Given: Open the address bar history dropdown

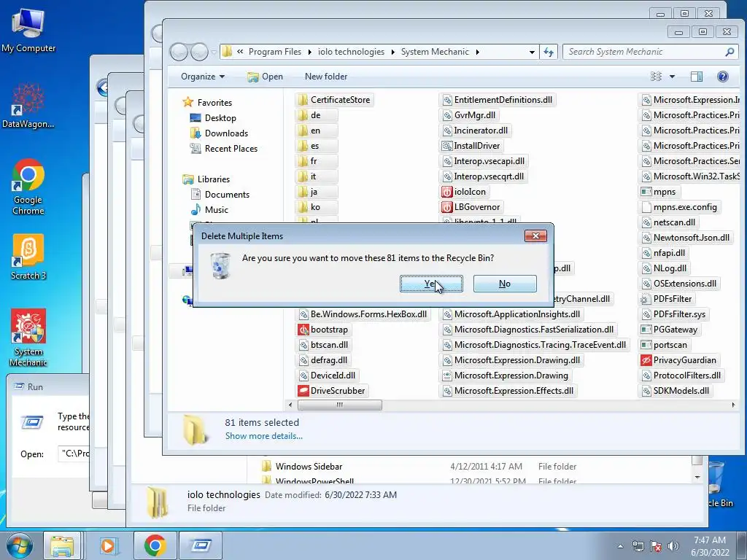Looking at the screenshot, I should tap(532, 52).
